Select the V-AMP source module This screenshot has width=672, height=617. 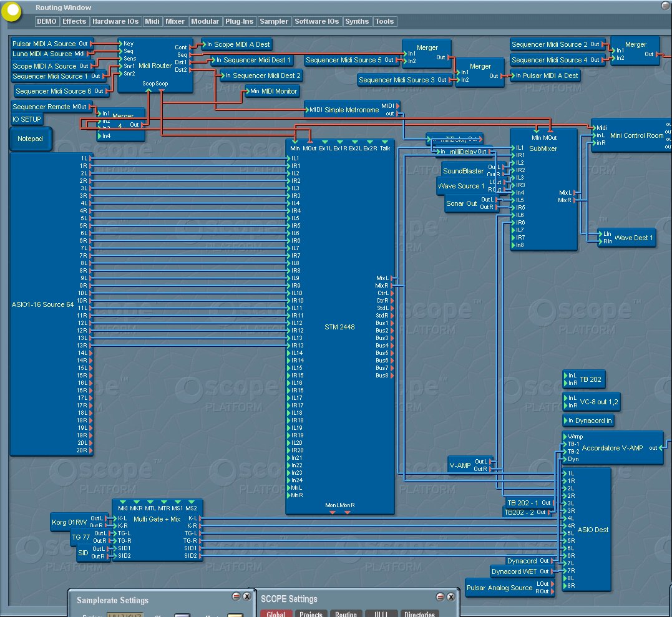point(470,465)
